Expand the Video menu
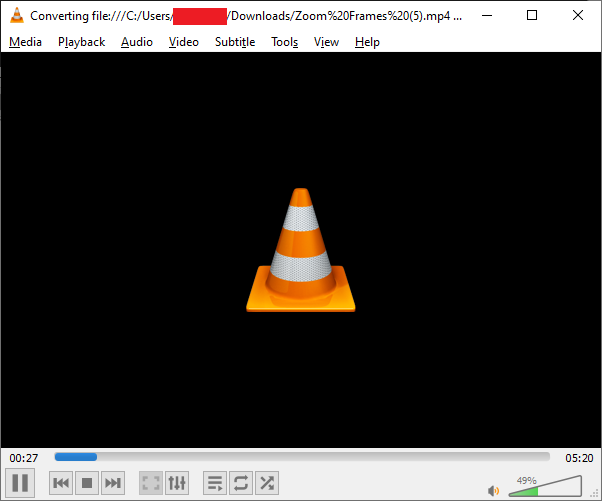 click(184, 42)
